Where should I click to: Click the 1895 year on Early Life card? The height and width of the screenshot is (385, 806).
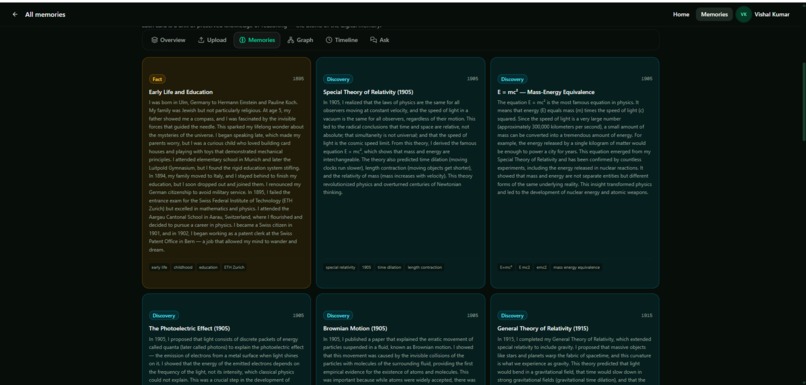[298, 79]
